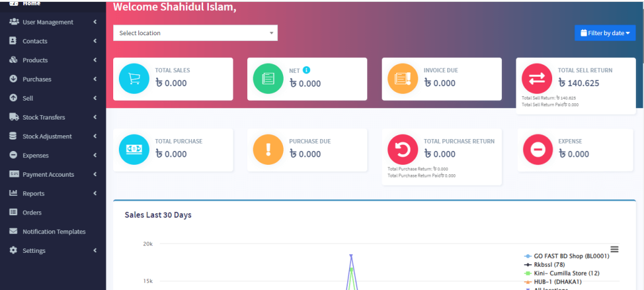Open the Filter by date dropdown
Viewport: 644px width, 290px height.
coord(604,33)
